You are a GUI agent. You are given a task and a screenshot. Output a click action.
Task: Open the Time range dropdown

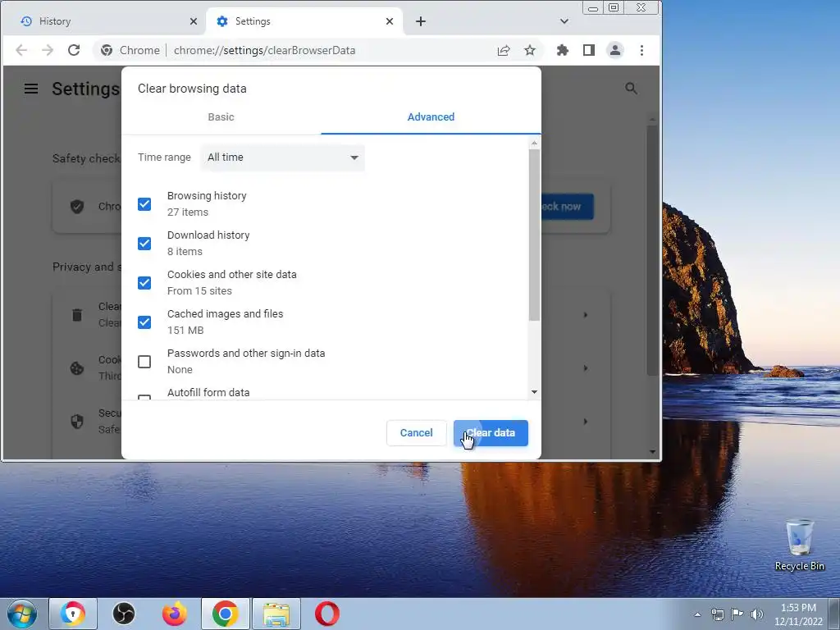click(282, 157)
